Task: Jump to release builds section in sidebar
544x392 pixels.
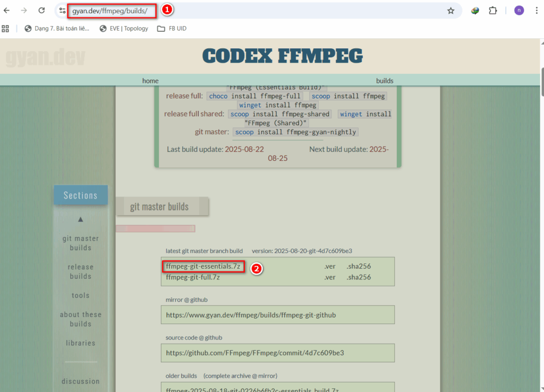Action: pos(81,271)
